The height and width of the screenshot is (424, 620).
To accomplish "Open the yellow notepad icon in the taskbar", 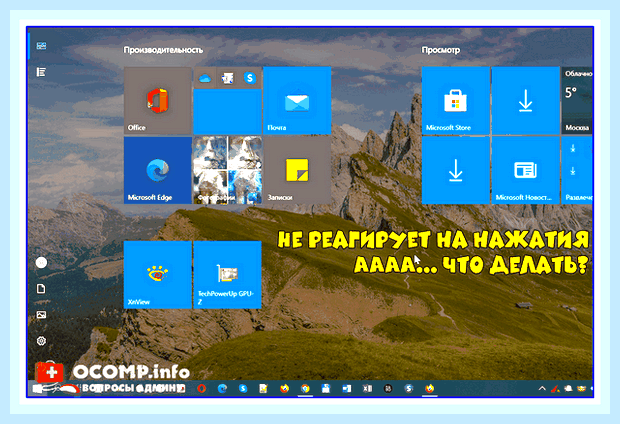I will [x=263, y=388].
